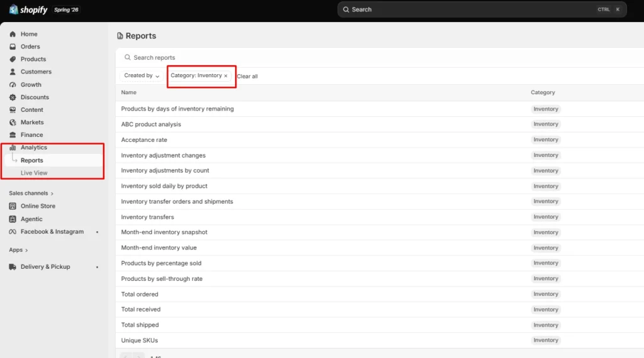Click the Finance bank icon

tap(13, 135)
